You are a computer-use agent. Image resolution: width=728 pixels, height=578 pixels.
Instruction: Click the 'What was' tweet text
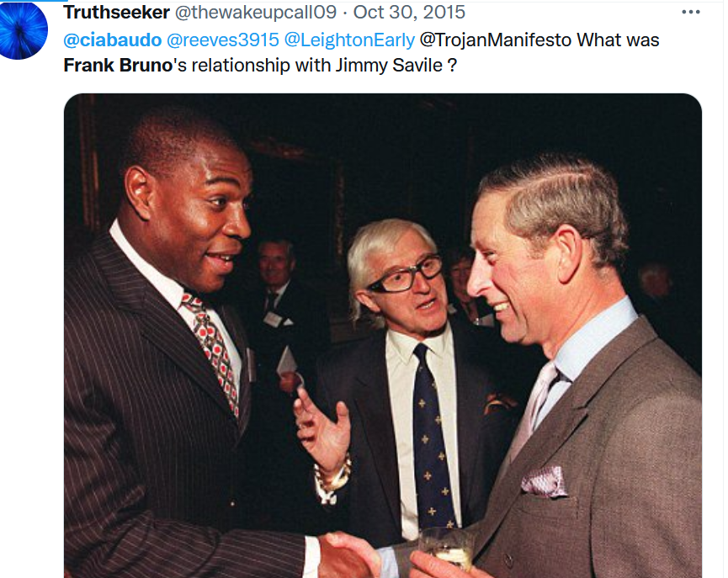[x=618, y=40]
